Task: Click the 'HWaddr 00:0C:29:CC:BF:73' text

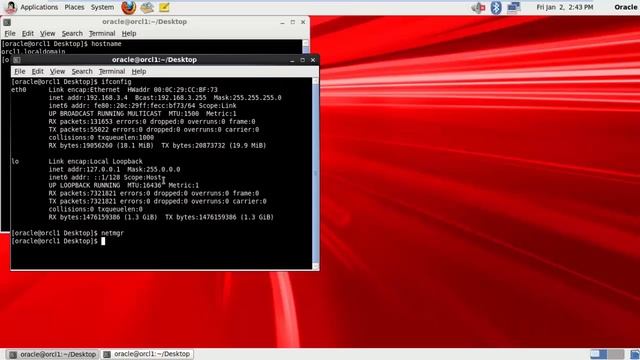Action: click(x=173, y=90)
